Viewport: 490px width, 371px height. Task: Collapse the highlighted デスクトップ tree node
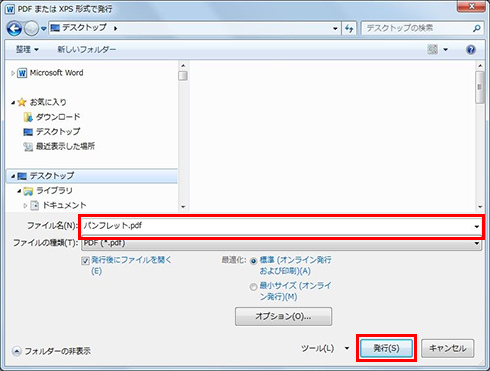click(x=13, y=176)
